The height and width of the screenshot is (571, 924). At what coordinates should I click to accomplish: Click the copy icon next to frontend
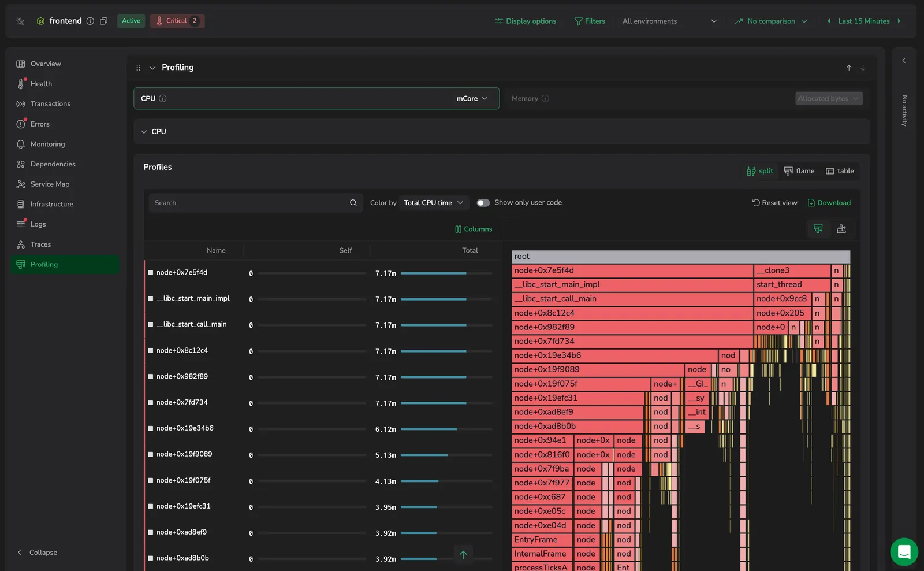(103, 21)
